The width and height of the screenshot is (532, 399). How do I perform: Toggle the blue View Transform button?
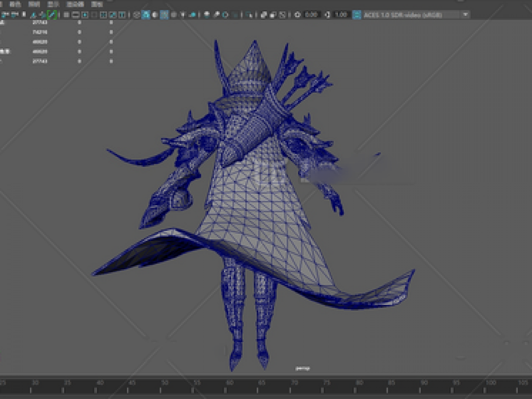click(x=357, y=15)
